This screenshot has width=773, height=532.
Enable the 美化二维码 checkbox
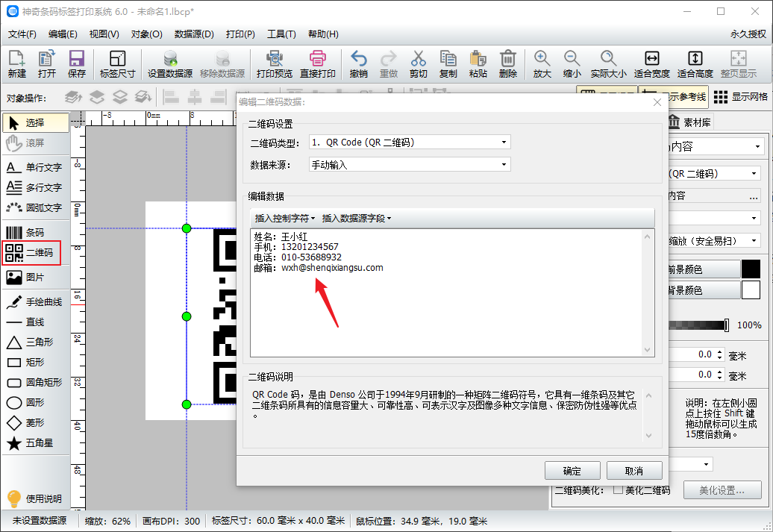tap(618, 490)
